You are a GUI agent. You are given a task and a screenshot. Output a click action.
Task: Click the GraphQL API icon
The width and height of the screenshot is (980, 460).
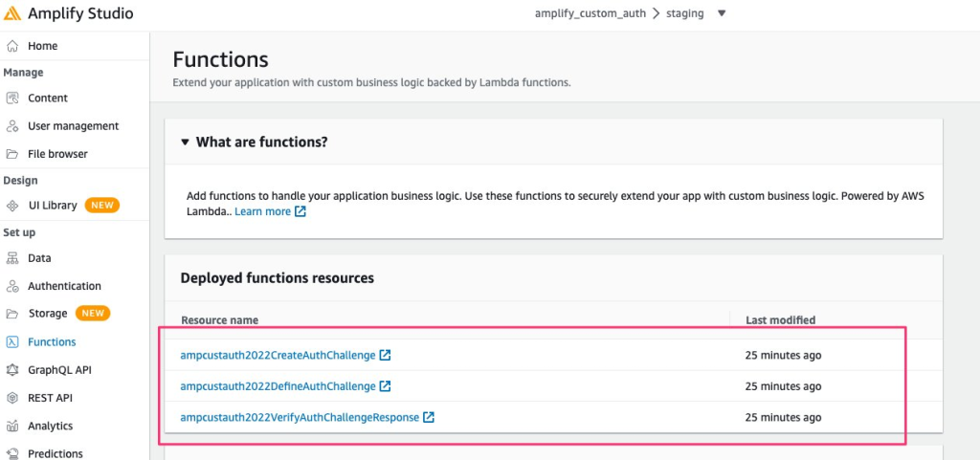11,370
